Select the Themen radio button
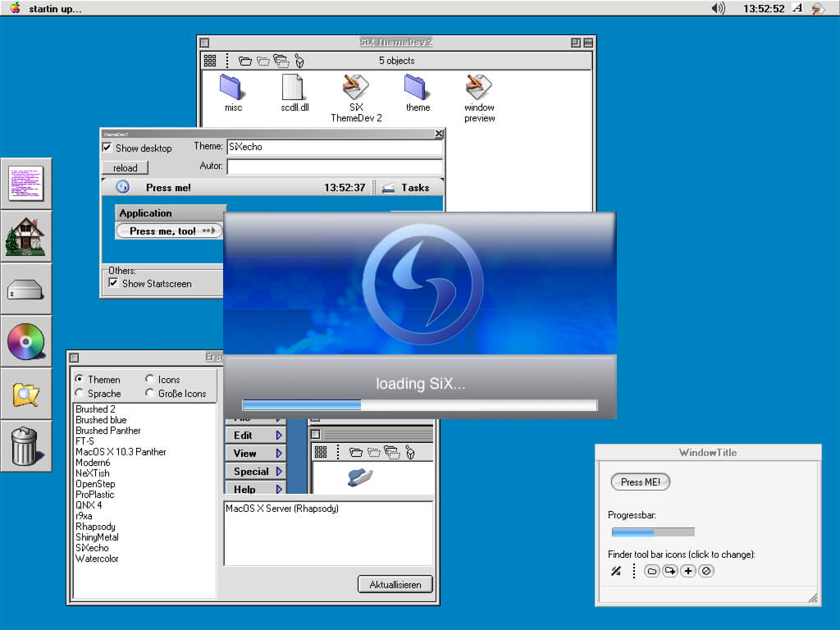The height and width of the screenshot is (630, 840). pos(80,379)
